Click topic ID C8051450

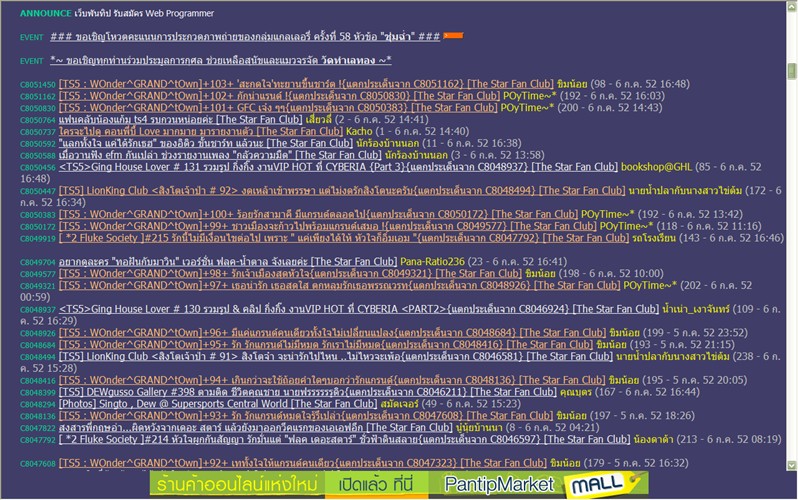38,85
